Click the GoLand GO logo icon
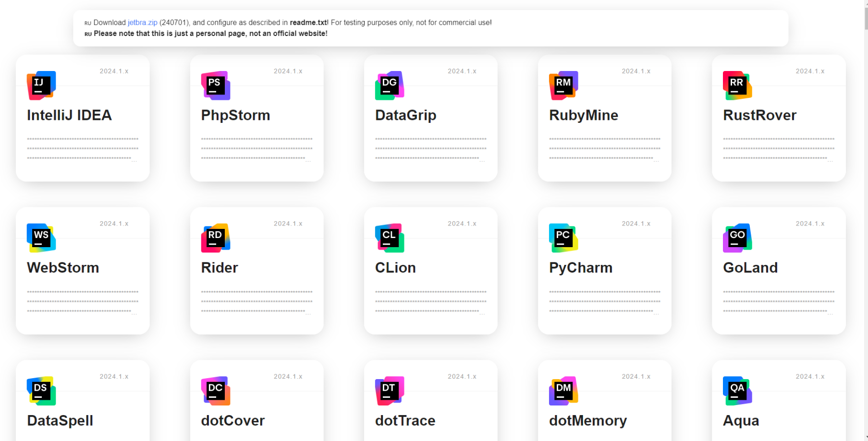 [x=737, y=238]
